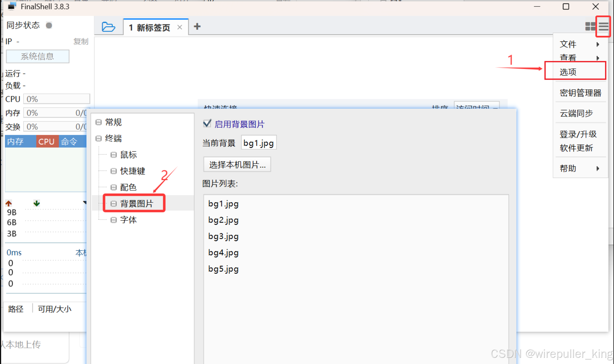This screenshot has width=614, height=364.
Task: Open the hamburger main menu icon
Action: tap(603, 27)
